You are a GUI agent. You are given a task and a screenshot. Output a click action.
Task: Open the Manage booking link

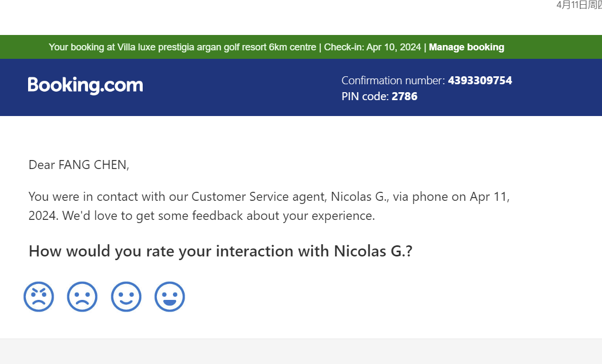[x=466, y=47]
